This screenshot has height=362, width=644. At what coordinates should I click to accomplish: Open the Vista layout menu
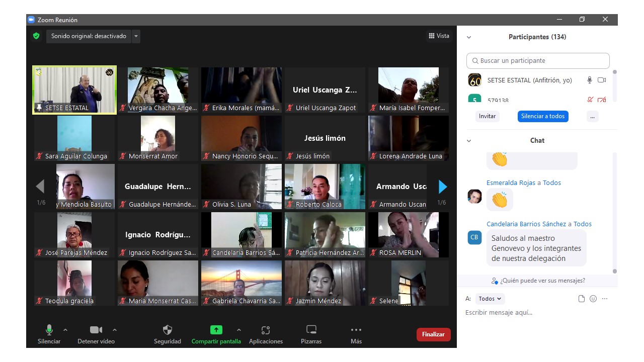point(439,36)
